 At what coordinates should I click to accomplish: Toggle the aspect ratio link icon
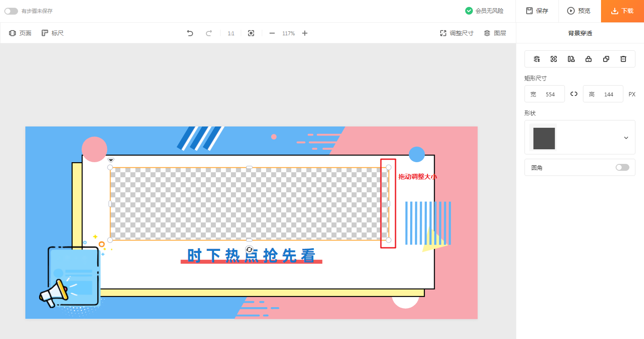(574, 94)
